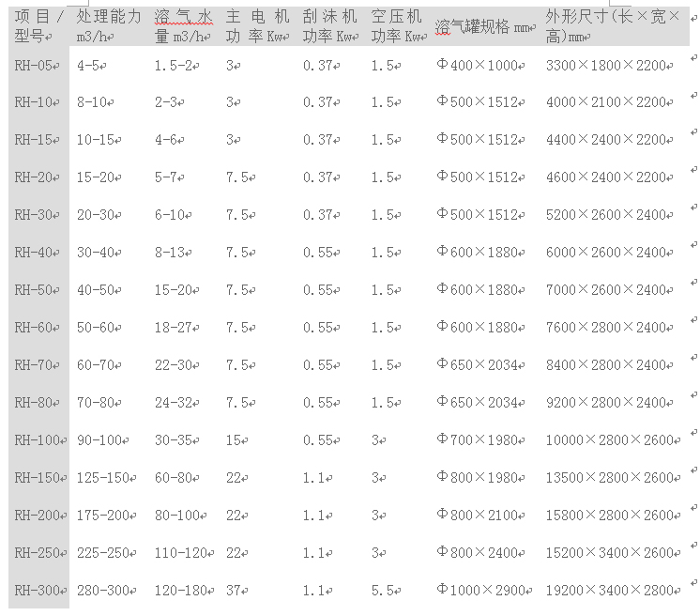Click the 主电机功率 Kw header cell
Image resolution: width=700 pixels, height=616 pixels.
point(257,26)
